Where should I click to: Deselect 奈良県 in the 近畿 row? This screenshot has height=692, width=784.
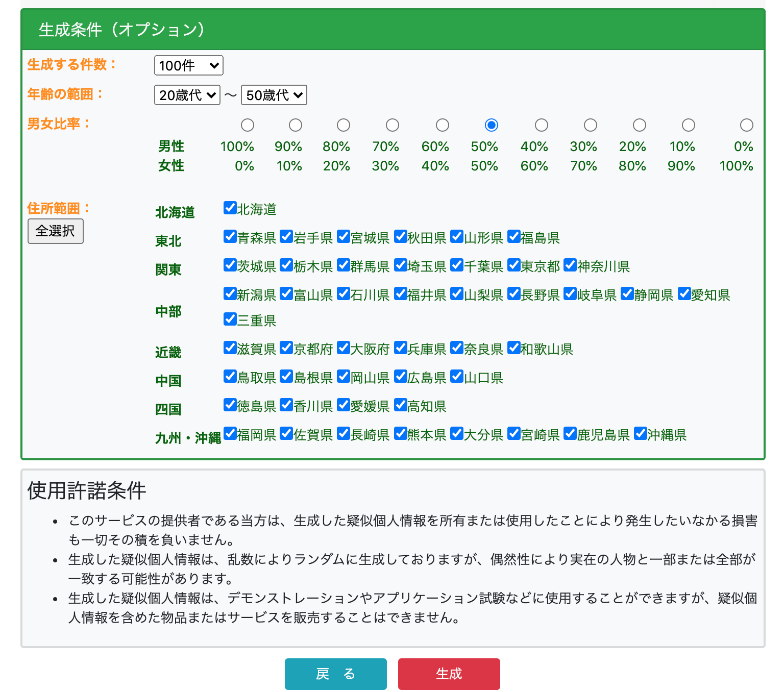[x=456, y=348]
